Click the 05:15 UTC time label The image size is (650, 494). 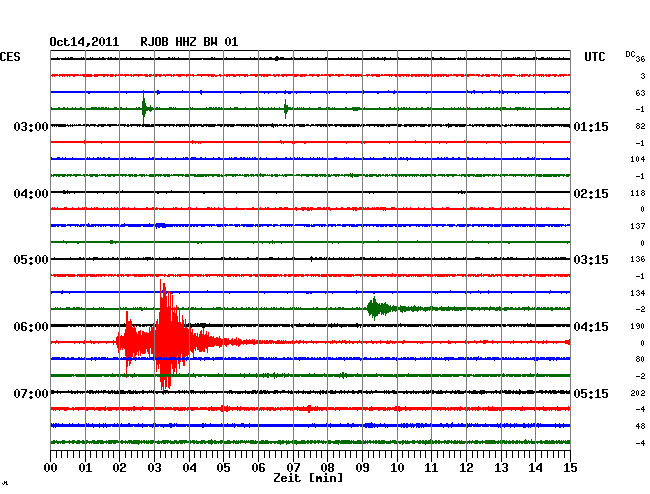coord(591,393)
